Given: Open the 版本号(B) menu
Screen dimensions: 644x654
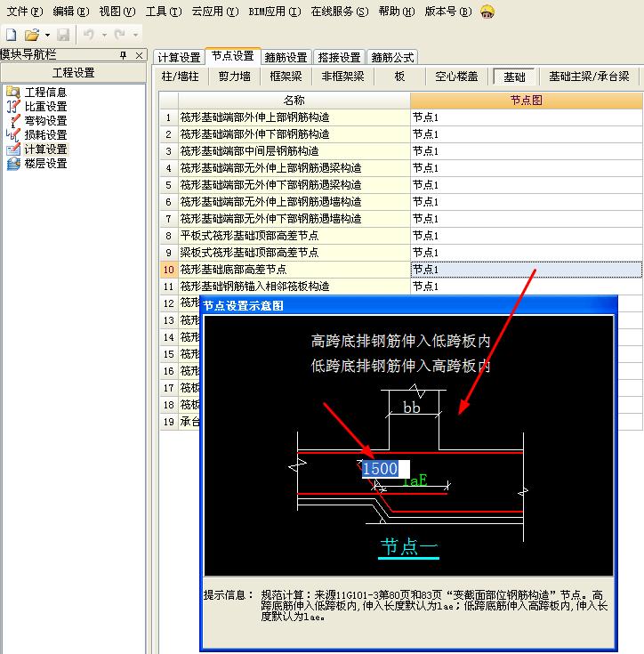Looking at the screenshot, I should (x=448, y=12).
